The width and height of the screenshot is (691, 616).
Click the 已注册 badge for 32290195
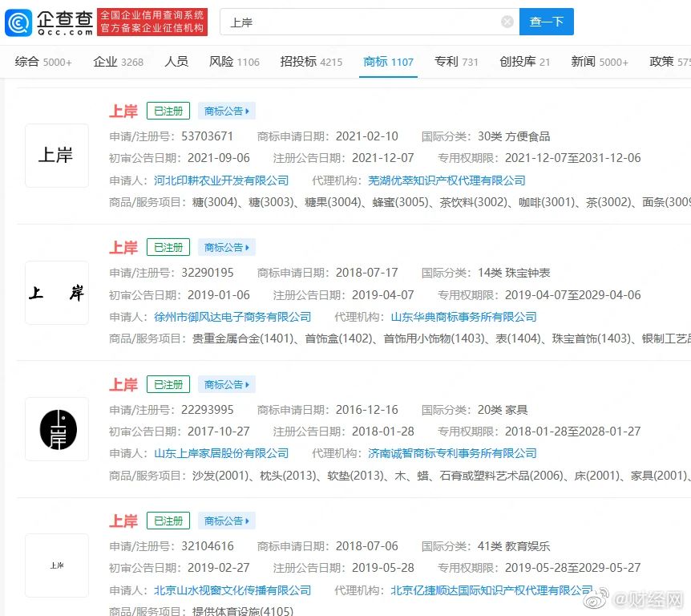(x=168, y=247)
